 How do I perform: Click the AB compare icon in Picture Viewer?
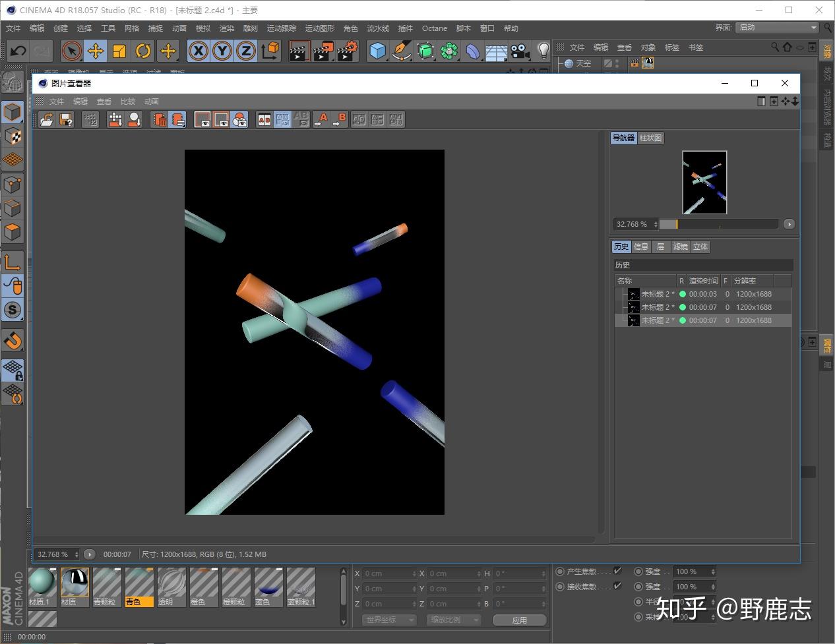coord(264,119)
